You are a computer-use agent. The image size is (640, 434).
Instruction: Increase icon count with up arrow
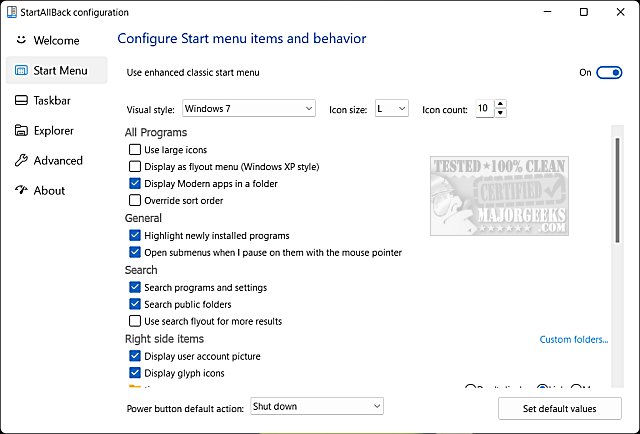point(500,103)
